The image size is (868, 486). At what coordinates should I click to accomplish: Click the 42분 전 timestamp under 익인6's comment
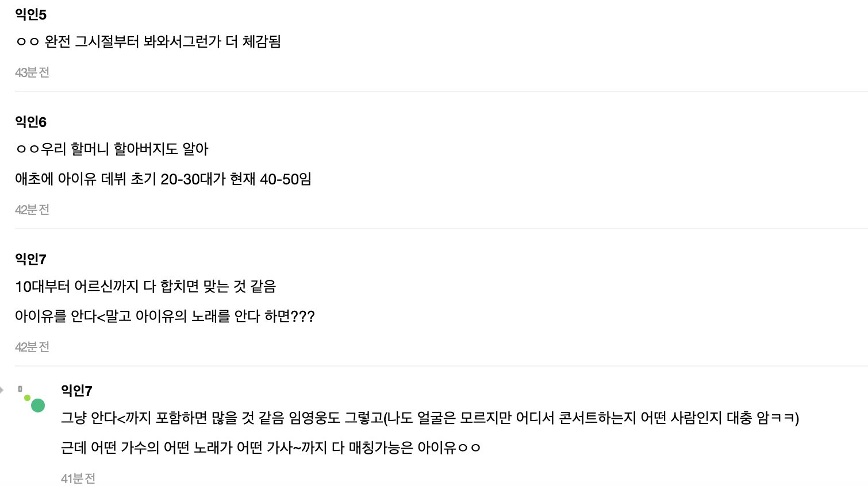coord(32,210)
